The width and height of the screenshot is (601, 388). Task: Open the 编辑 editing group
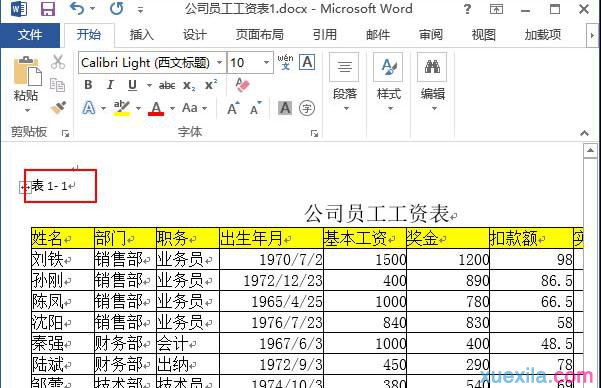432,82
